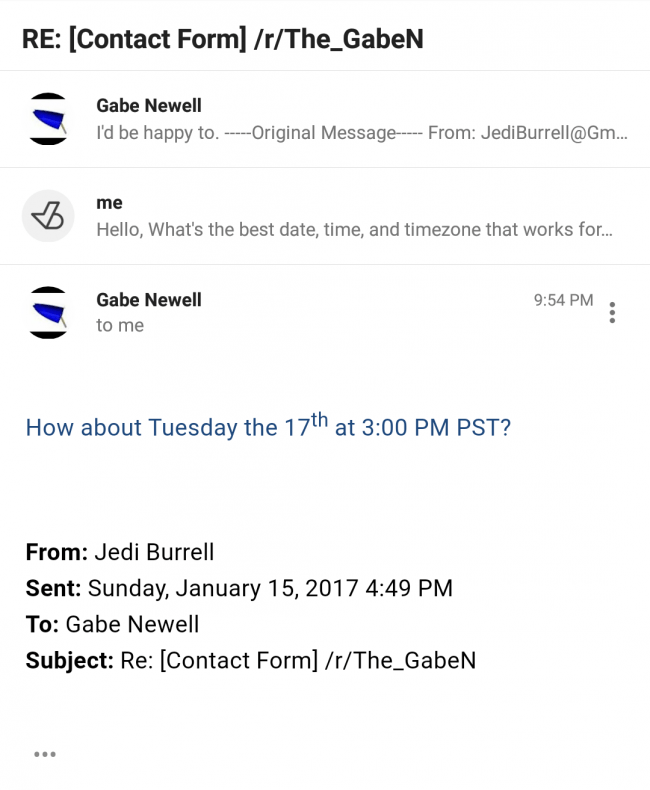This screenshot has width=650, height=790.
Task: Click the 9:54 PM timestamp
Action: (563, 300)
